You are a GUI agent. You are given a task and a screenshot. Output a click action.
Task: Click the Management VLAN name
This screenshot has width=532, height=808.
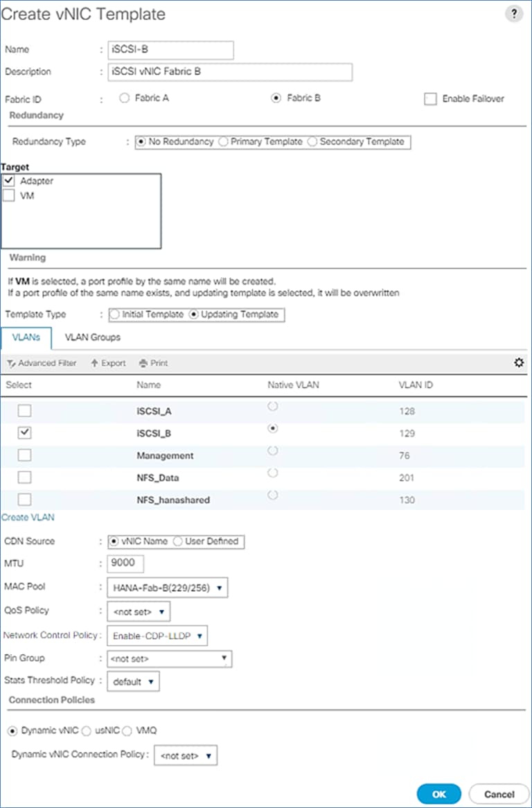click(x=165, y=455)
